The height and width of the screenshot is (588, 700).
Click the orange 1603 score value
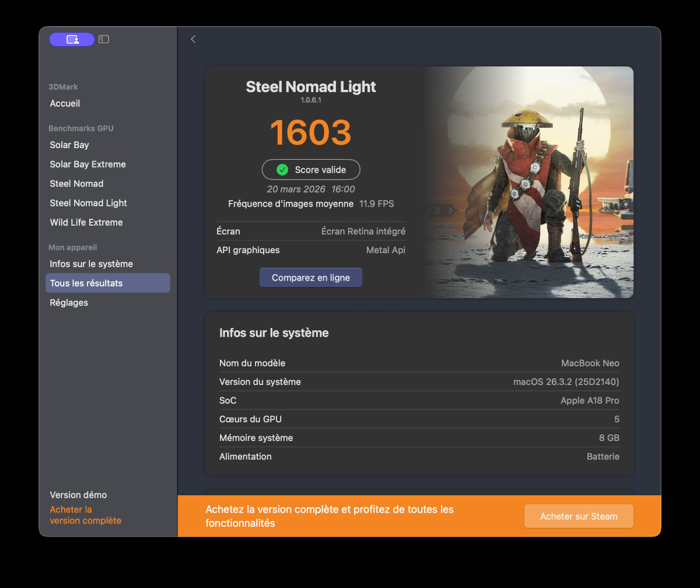pos(310,132)
